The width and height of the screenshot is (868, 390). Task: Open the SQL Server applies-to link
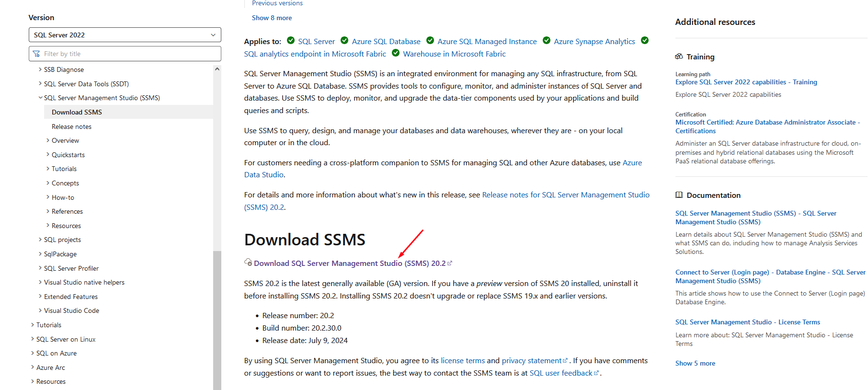316,42
